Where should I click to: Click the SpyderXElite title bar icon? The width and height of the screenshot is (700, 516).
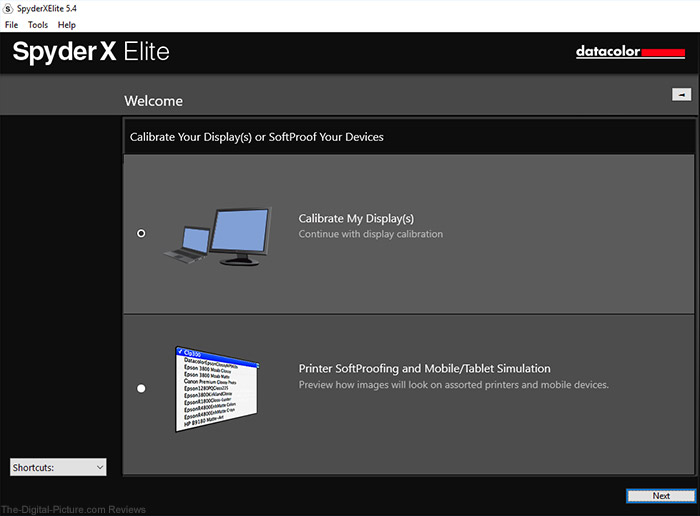pyautogui.click(x=8, y=8)
